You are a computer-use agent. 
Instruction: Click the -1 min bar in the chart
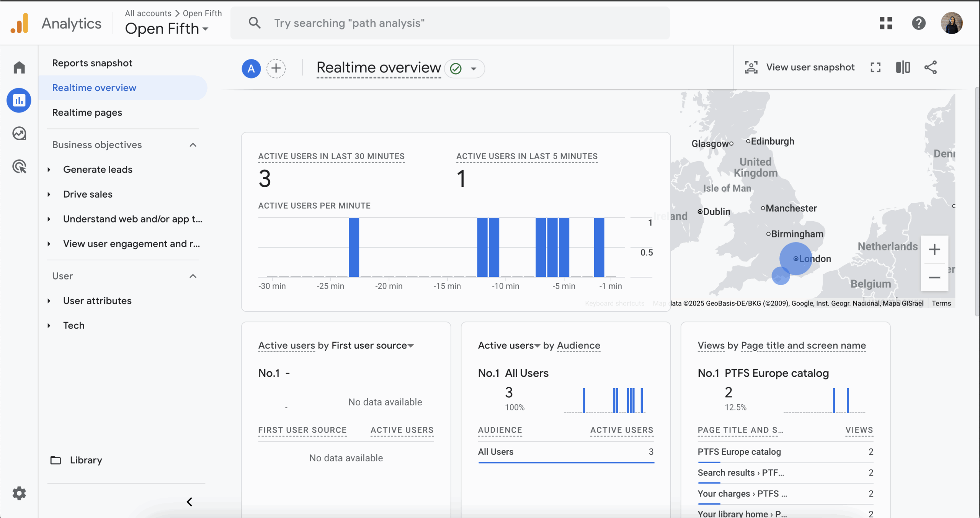click(x=599, y=247)
